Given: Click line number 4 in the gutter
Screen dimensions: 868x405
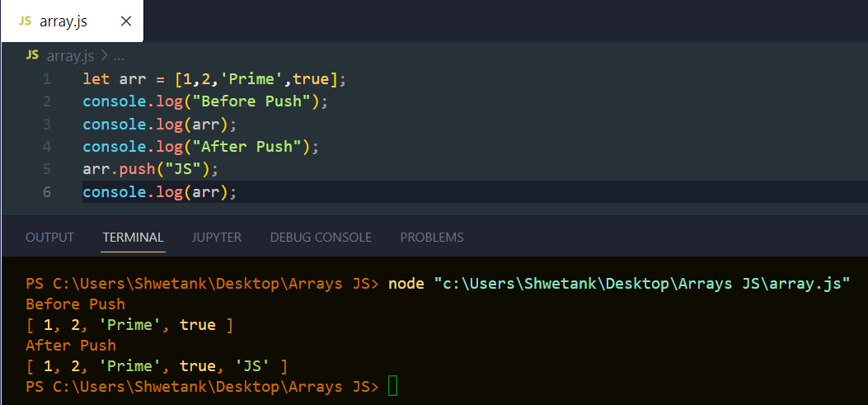Looking at the screenshot, I should pos(47,147).
